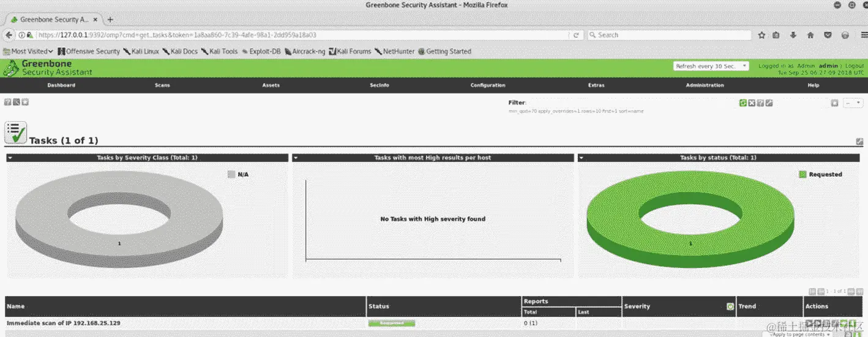Sort by Severity column header
The image size is (868, 337).
tap(637, 306)
